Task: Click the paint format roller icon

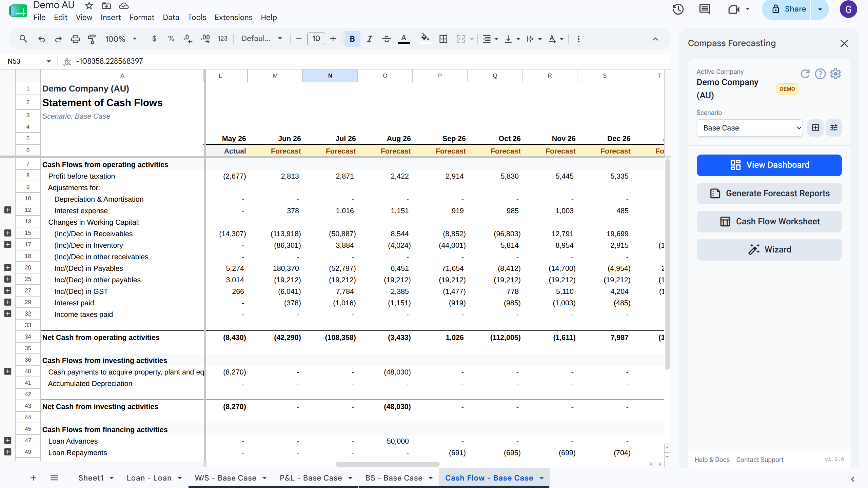Action: point(92,39)
